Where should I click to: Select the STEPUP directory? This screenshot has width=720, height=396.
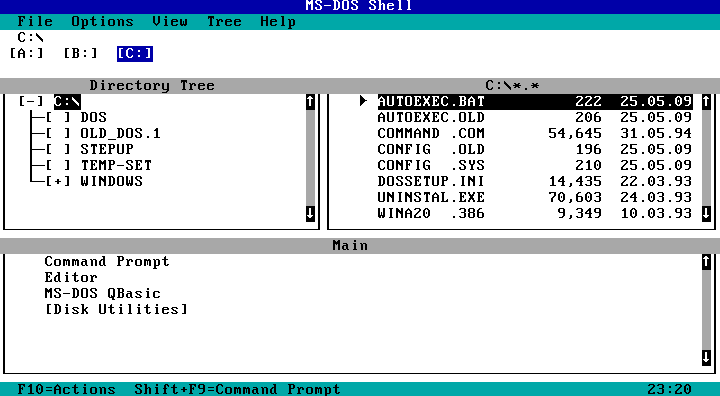(107, 149)
